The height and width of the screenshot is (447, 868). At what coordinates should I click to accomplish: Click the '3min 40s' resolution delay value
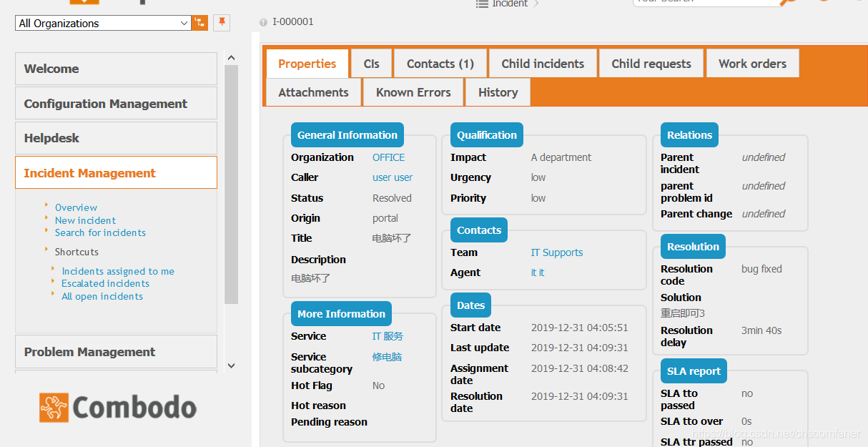[761, 330]
